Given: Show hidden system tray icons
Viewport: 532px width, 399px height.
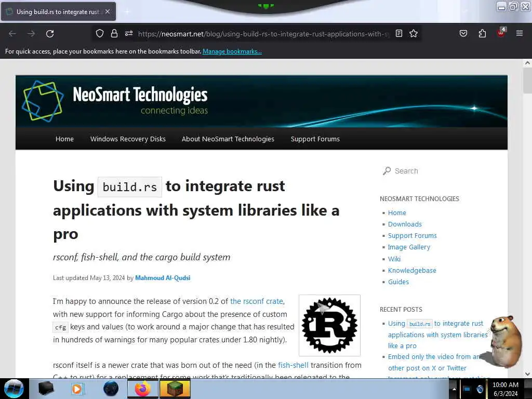Looking at the screenshot, I should coord(454,389).
